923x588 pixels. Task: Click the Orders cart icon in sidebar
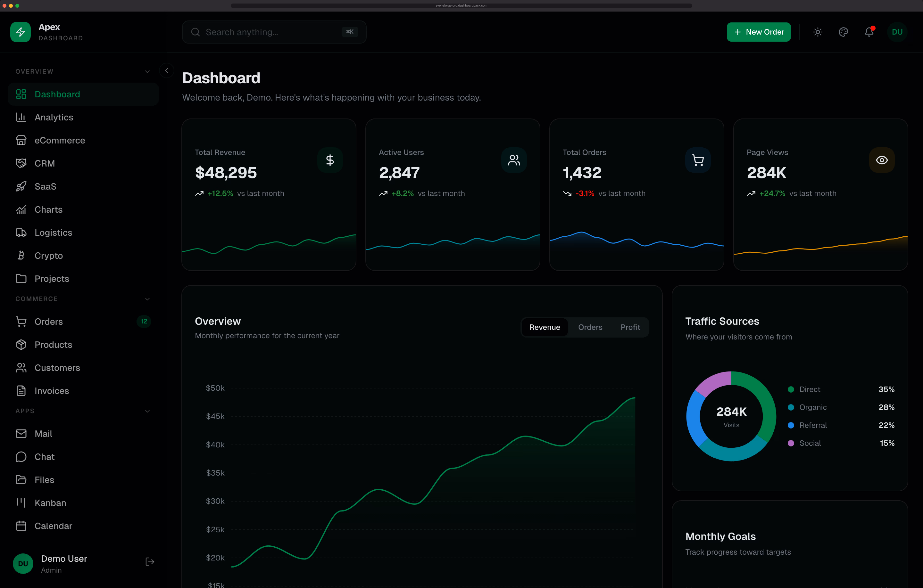(x=21, y=322)
